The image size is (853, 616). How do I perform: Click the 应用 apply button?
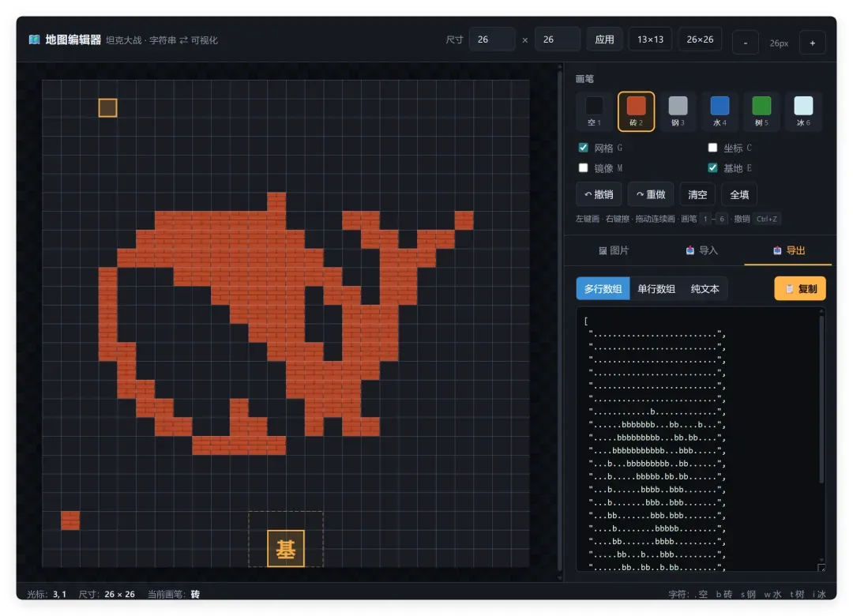click(x=604, y=39)
